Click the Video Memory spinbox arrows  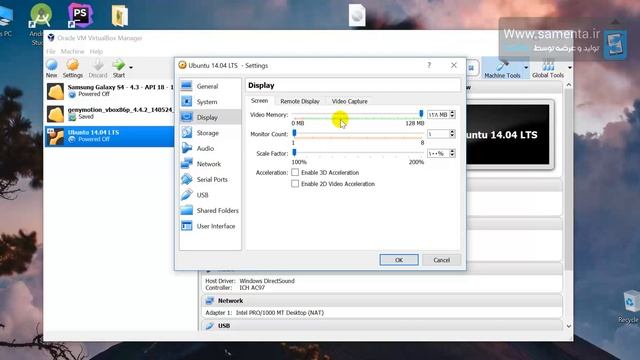tap(452, 115)
